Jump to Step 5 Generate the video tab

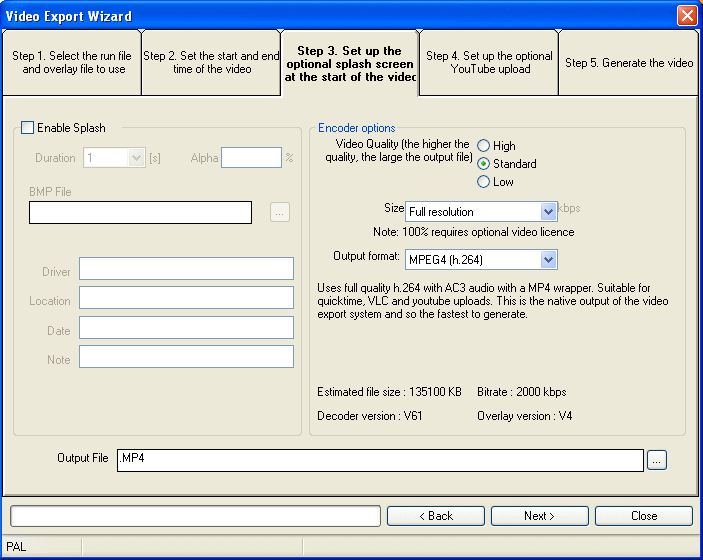pos(628,63)
